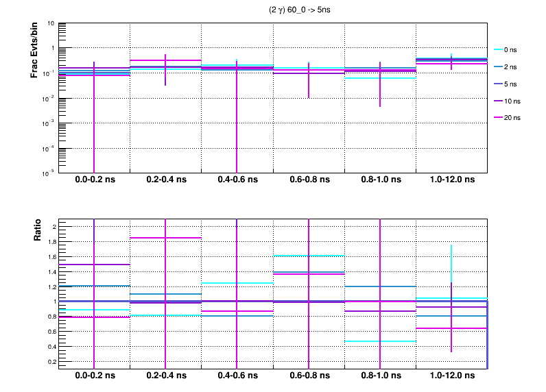Select the '20 ns' legend text label

[512, 118]
